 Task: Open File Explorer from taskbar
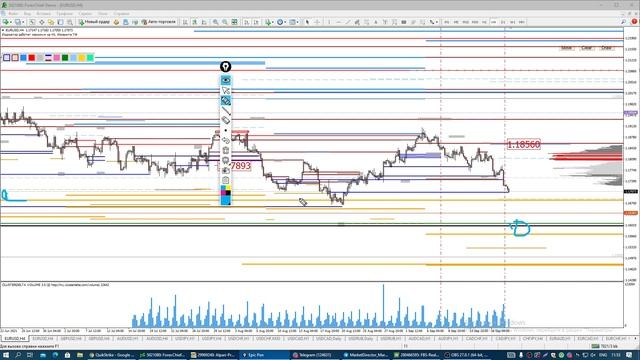80,355
